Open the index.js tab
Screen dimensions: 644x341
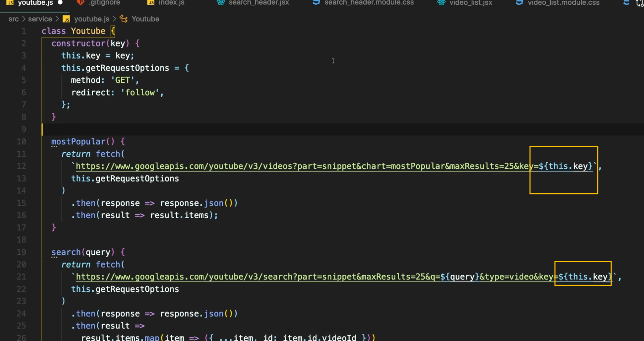[171, 3]
